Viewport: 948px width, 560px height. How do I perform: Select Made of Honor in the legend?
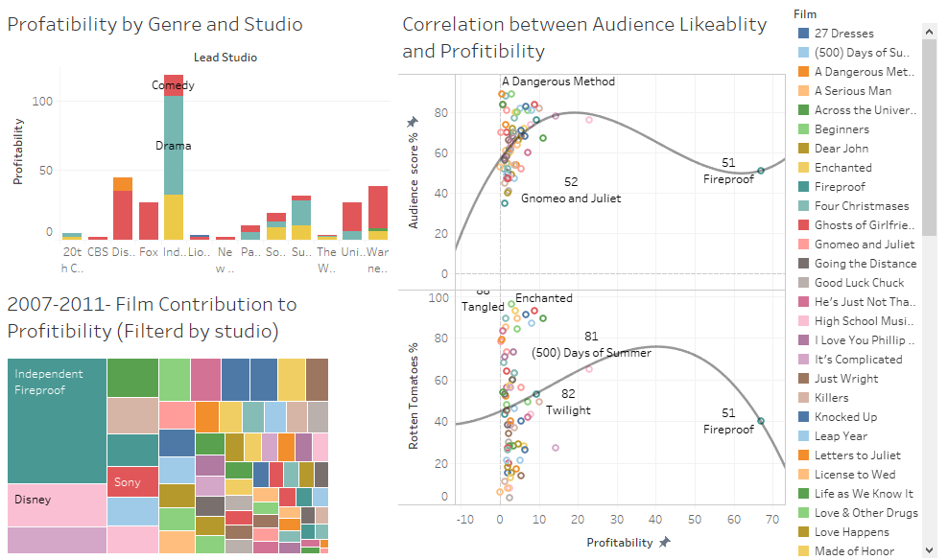click(x=854, y=551)
